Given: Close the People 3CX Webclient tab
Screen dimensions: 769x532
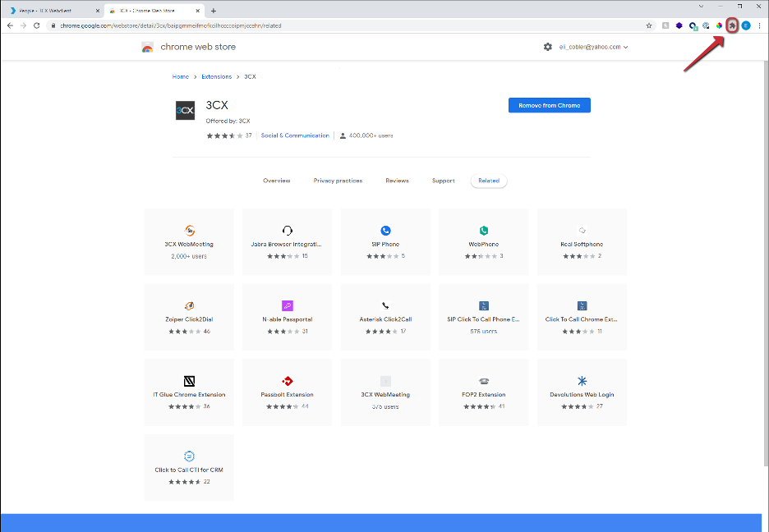Looking at the screenshot, I should tap(97, 11).
